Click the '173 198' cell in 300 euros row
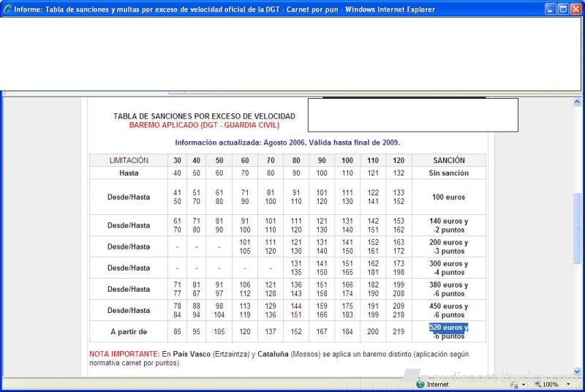This screenshot has height=392, width=585. 399,268
